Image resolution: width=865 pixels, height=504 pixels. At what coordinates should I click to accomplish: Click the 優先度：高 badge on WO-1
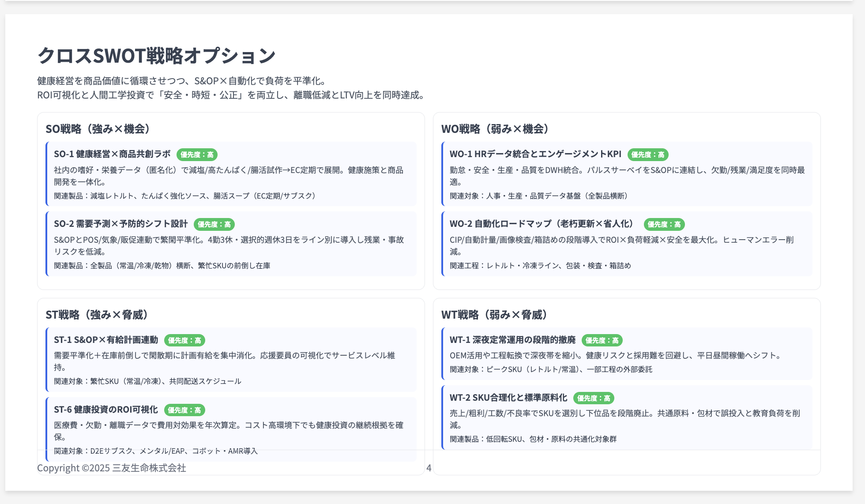pyautogui.click(x=649, y=155)
